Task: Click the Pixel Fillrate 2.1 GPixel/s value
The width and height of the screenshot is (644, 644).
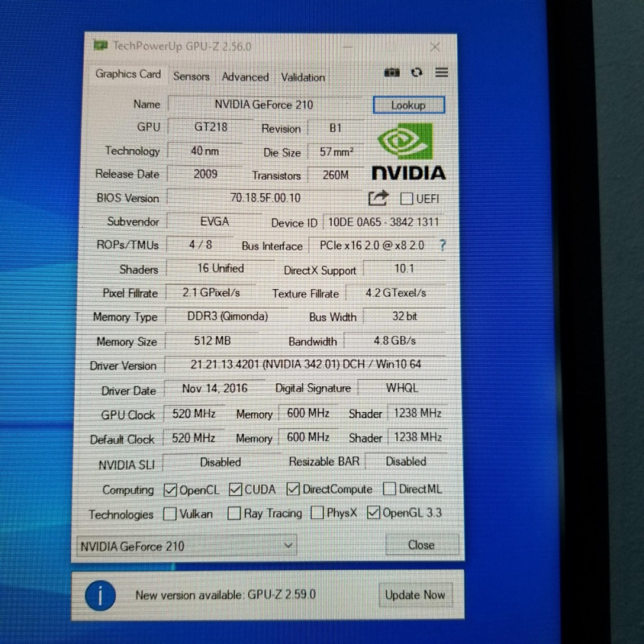Action: point(211,292)
